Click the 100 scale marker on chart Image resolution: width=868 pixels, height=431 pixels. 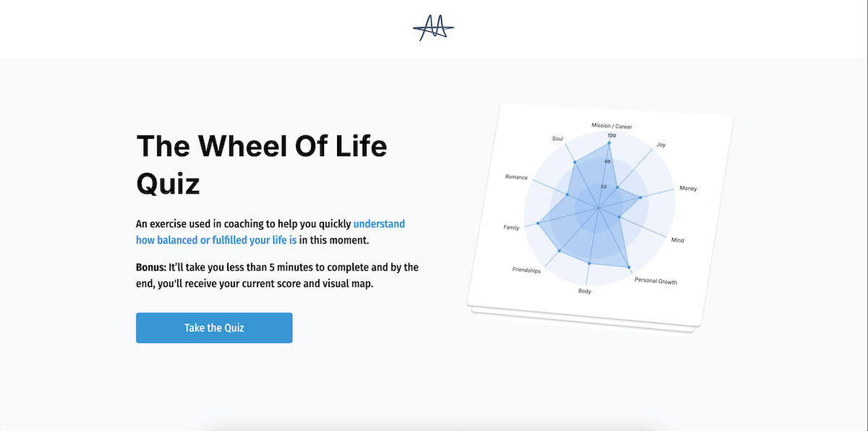(x=612, y=136)
